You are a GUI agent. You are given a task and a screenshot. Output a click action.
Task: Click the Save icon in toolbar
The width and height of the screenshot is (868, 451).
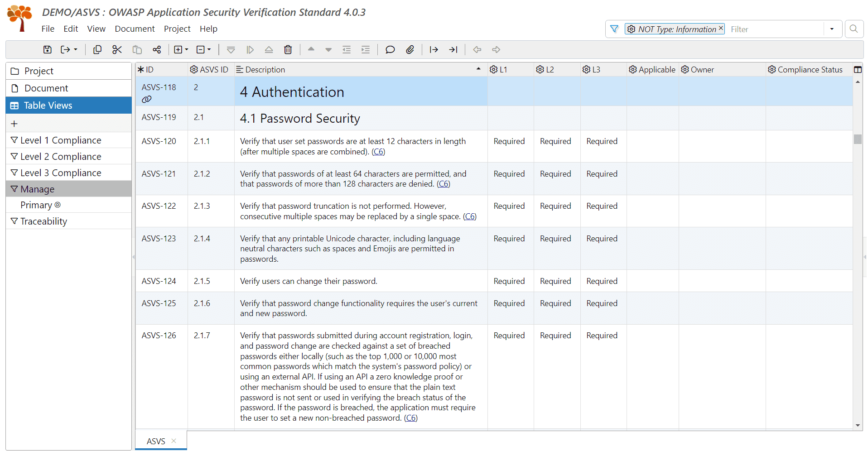(47, 50)
